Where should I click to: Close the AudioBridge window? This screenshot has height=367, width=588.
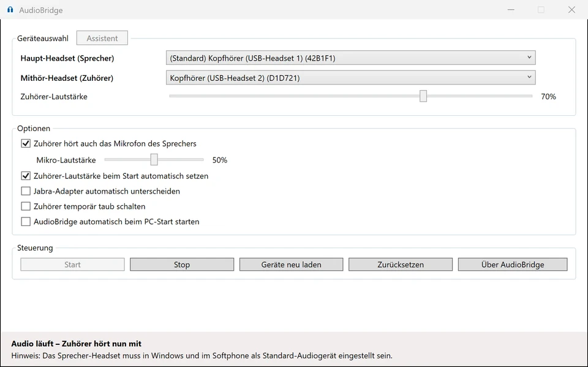571,10
